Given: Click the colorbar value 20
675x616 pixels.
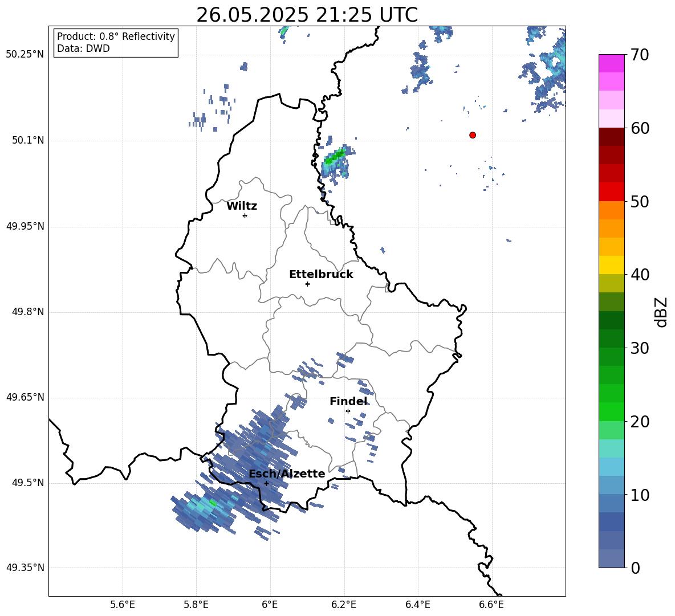Looking at the screenshot, I should click(640, 421).
